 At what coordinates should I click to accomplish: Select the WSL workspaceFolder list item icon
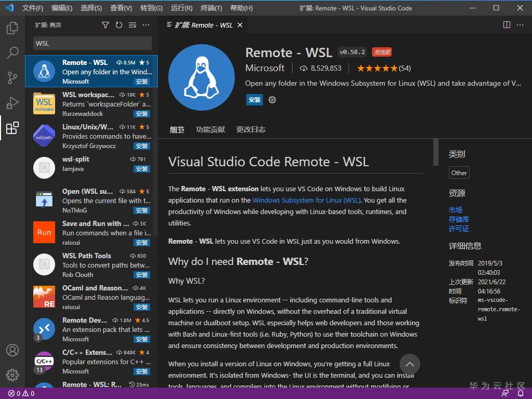click(x=44, y=103)
